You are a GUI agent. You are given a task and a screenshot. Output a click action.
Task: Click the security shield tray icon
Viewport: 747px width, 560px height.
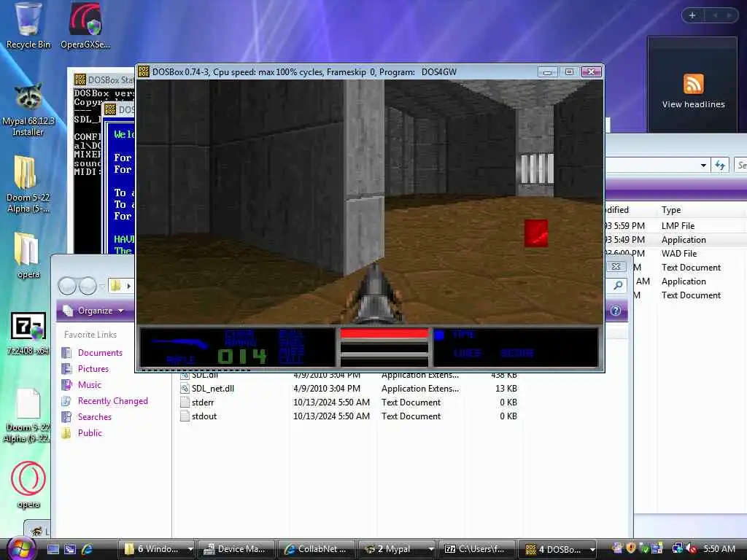pos(631,548)
